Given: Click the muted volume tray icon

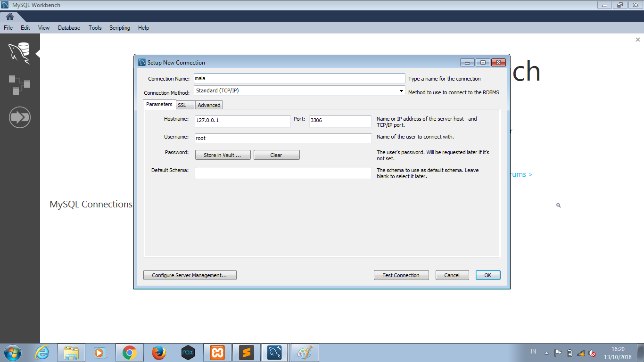Looking at the screenshot, I should [x=592, y=353].
